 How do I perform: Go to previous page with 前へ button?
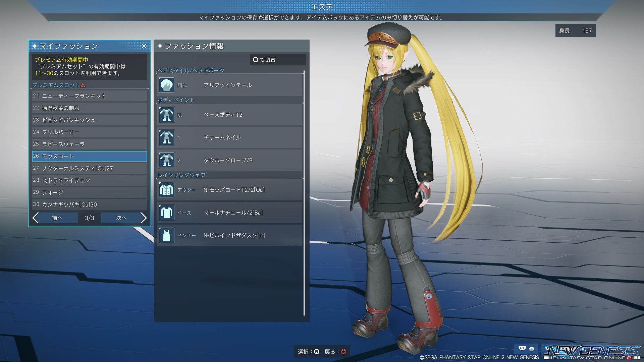57,218
